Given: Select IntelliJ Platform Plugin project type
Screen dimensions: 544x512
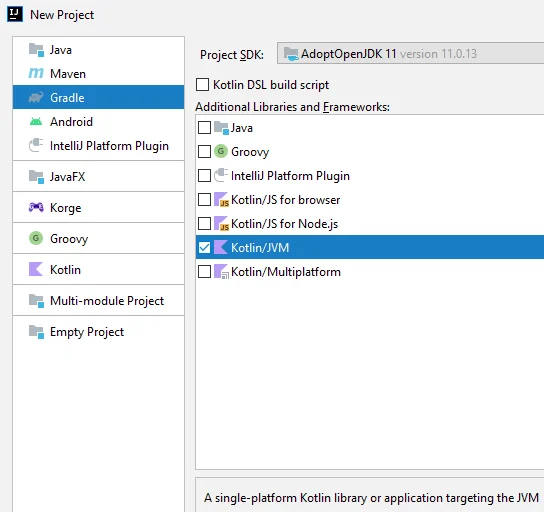Looking at the screenshot, I should tap(99, 146).
